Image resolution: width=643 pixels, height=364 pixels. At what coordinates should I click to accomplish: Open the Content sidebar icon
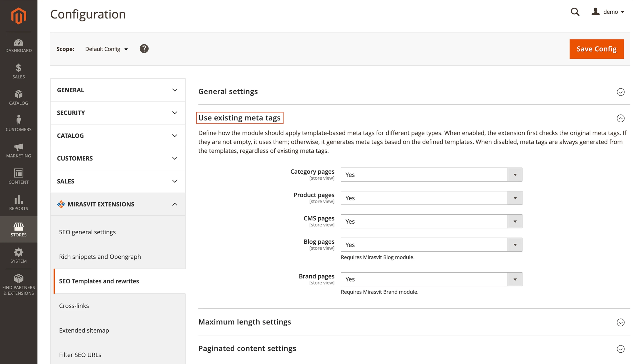click(x=18, y=176)
